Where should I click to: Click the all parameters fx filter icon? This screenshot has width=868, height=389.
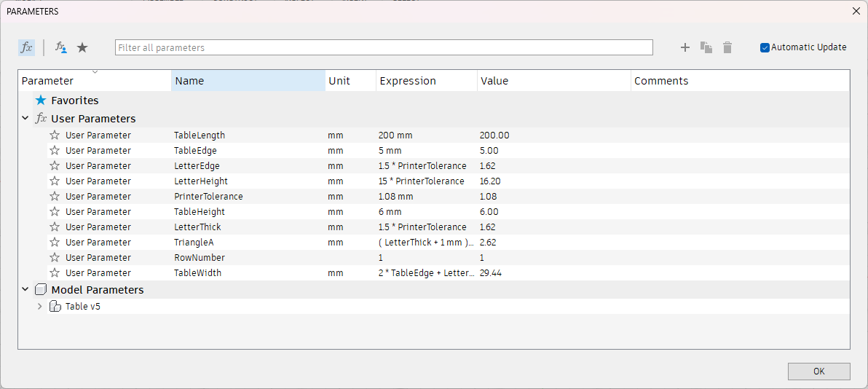tap(26, 47)
